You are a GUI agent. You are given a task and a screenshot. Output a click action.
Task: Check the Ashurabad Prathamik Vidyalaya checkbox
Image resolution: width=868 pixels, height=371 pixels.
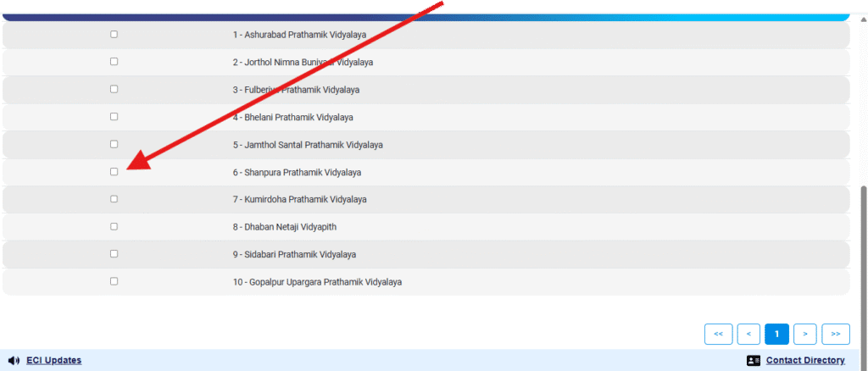click(114, 35)
